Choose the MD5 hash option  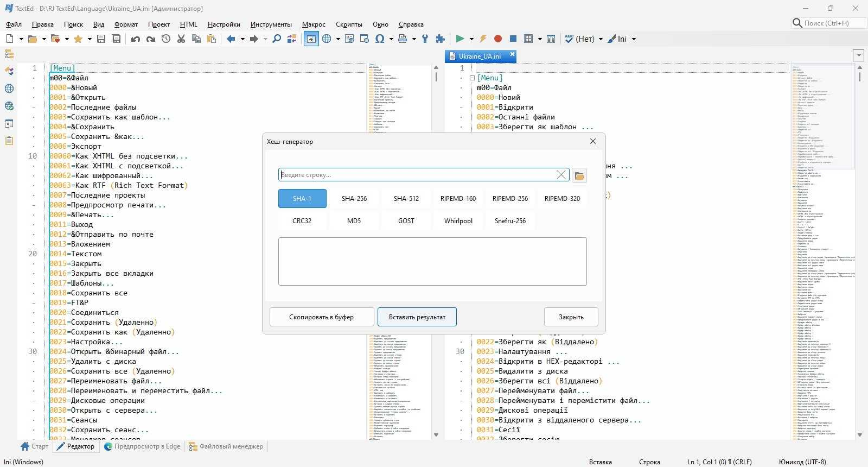tap(354, 220)
